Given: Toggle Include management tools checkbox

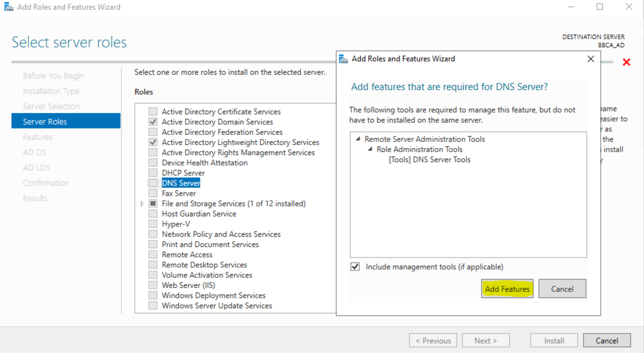Looking at the screenshot, I should 355,267.
